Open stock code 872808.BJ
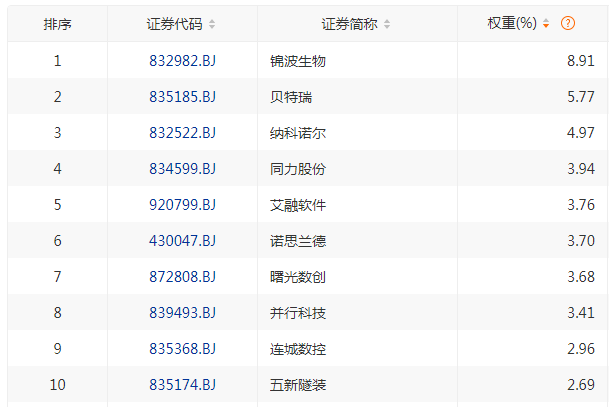The width and height of the screenshot is (609, 407). [x=183, y=277]
